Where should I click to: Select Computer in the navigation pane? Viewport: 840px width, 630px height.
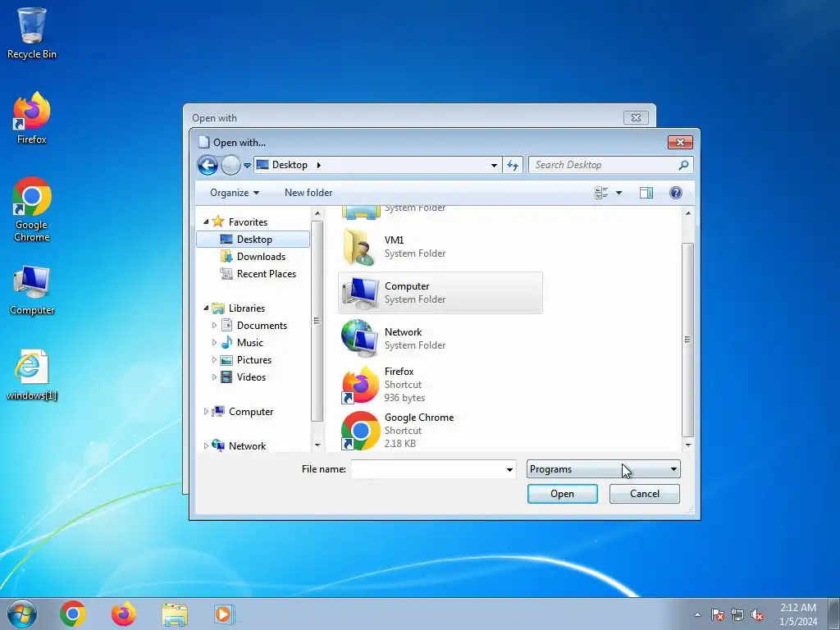pos(251,412)
